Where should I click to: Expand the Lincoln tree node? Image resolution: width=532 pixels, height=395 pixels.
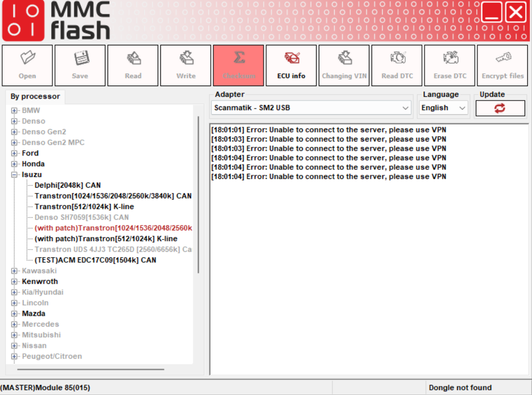tap(14, 303)
